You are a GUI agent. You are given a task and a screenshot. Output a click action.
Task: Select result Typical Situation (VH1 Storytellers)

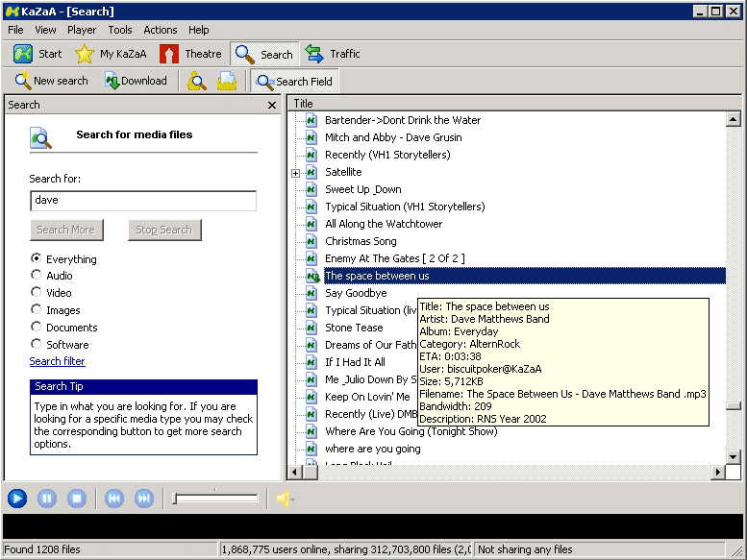[x=405, y=207]
